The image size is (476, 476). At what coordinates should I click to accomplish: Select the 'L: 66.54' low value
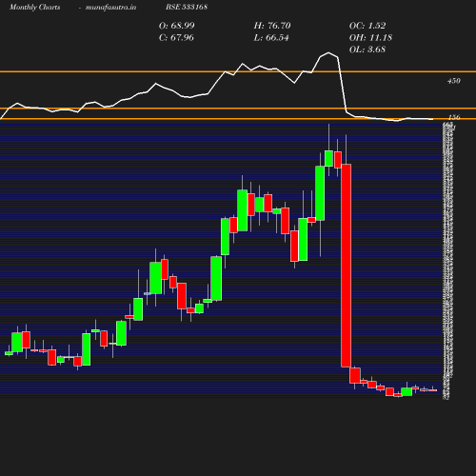pos(271,38)
